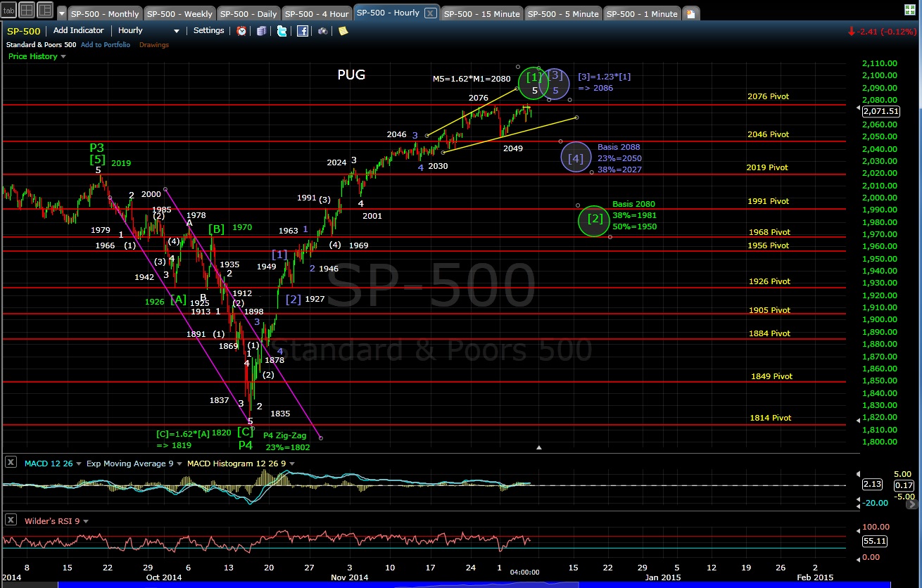Click the 2019 Pivot label
The image size is (922, 588).
tap(767, 167)
